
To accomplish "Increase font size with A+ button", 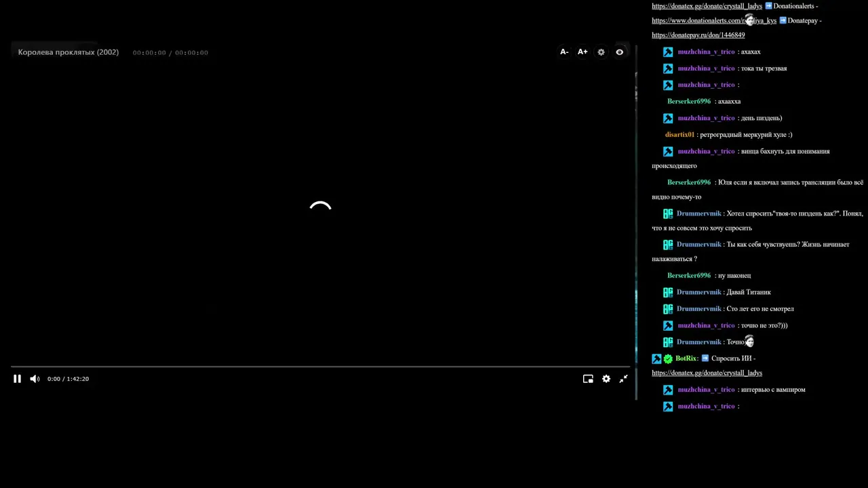I will (x=583, y=52).
